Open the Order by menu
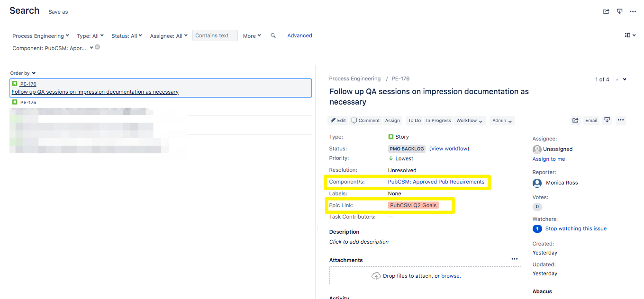Viewport: 644px width, 299px height. click(x=23, y=73)
